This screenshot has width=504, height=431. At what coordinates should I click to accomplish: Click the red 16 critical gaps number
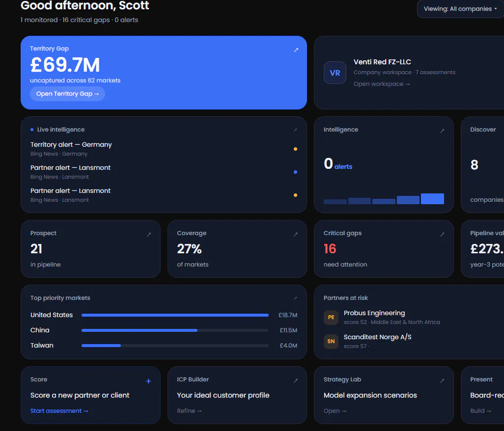click(x=330, y=249)
